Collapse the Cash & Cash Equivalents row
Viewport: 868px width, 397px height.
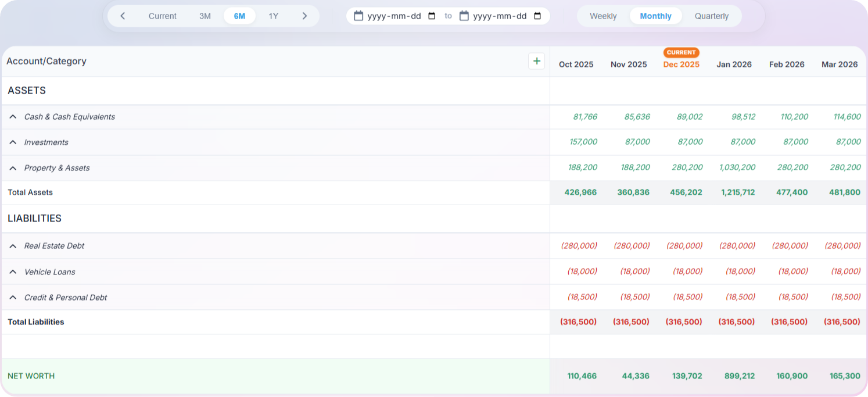13,117
